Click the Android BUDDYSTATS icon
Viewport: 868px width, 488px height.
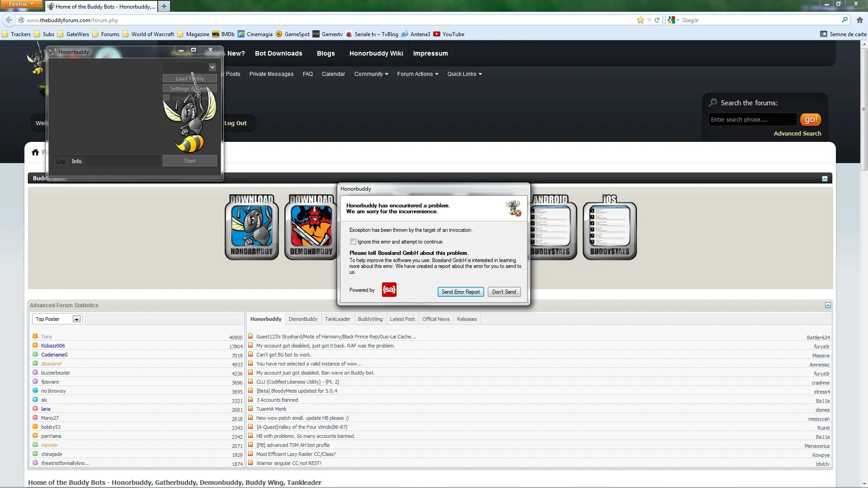554,227
